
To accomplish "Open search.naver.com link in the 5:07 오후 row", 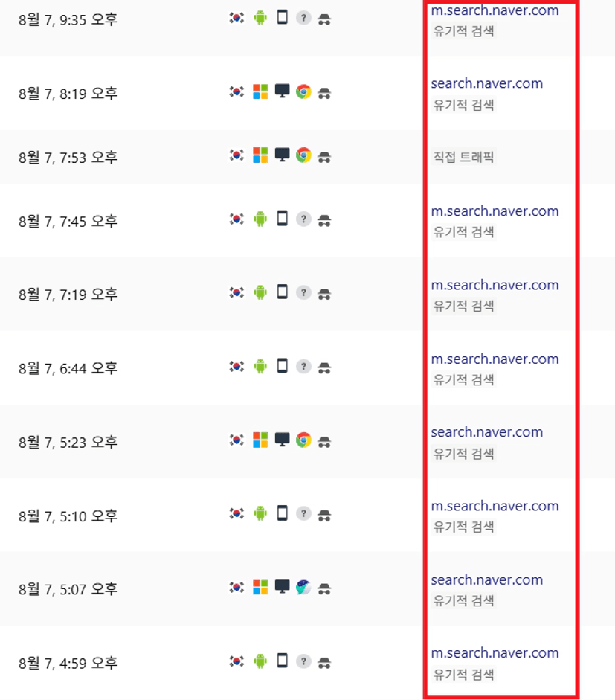I will pyautogui.click(x=487, y=580).
